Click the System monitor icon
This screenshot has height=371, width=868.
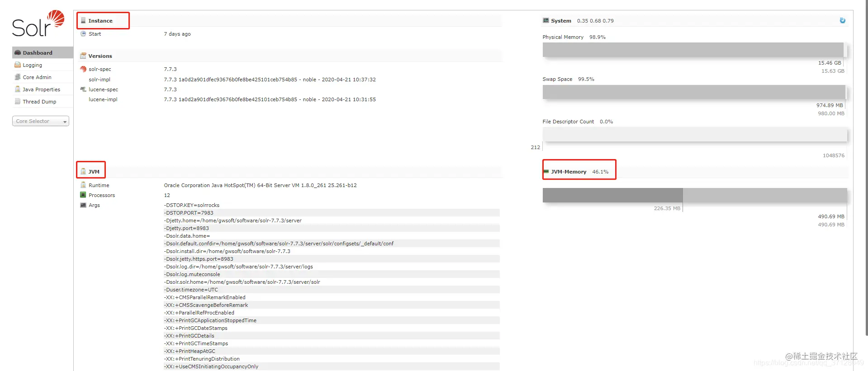(546, 20)
